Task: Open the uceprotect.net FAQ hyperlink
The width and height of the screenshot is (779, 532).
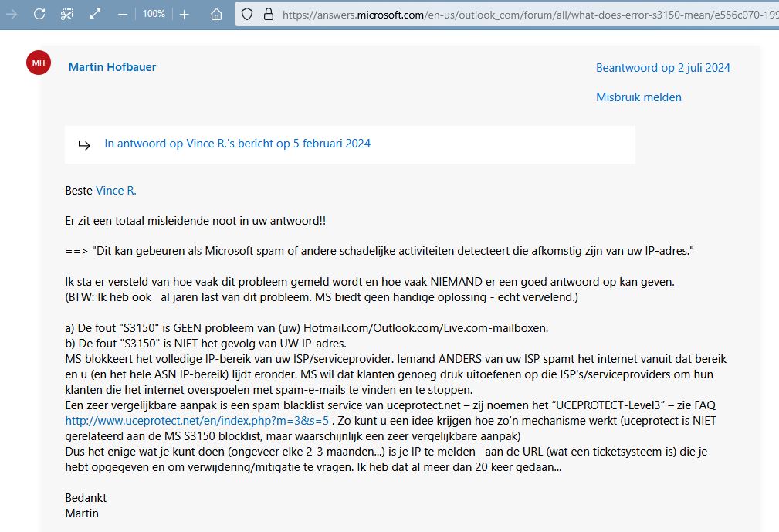Action: [x=197, y=421]
